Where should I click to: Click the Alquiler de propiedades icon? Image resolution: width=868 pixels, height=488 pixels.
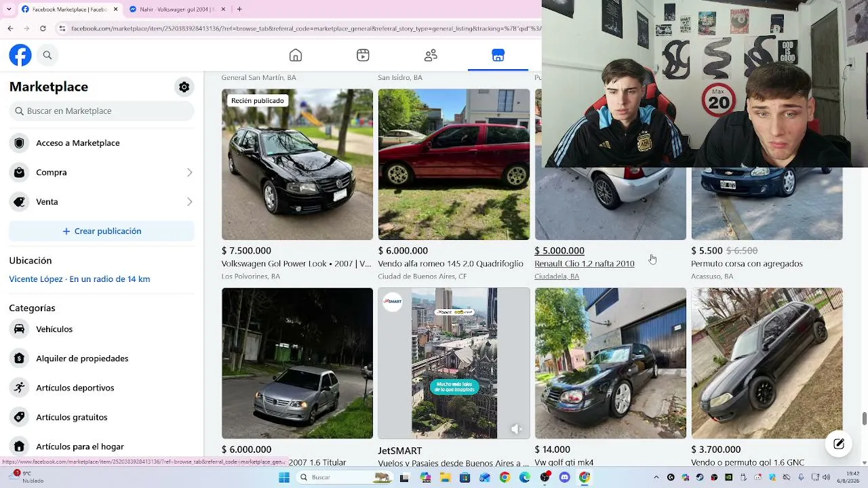pos(19,359)
